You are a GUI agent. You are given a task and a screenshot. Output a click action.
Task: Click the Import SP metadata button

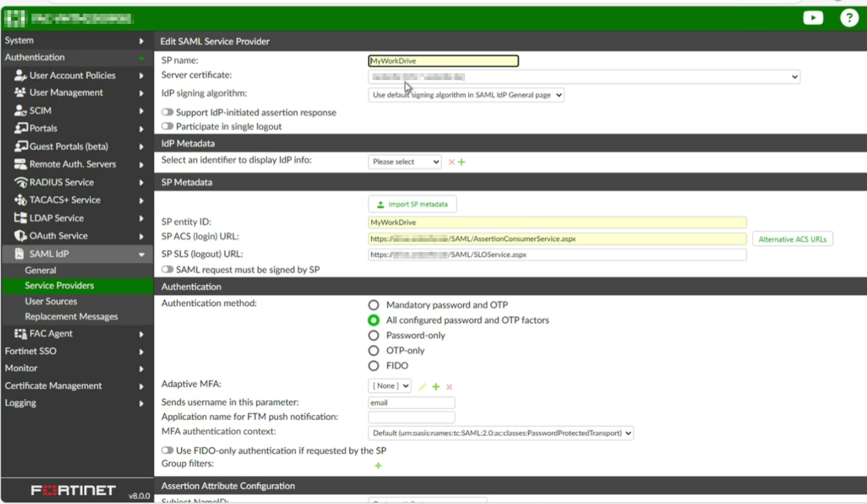click(x=412, y=203)
